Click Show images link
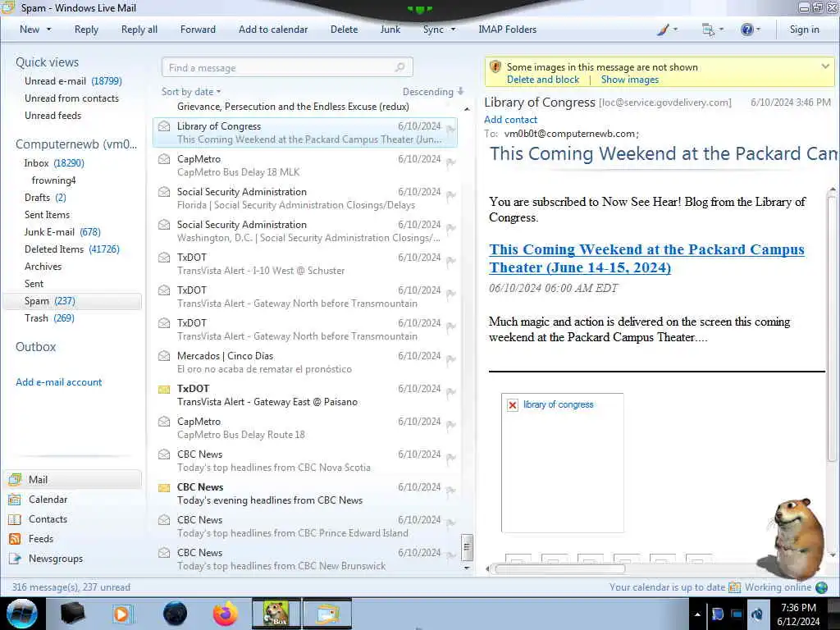This screenshot has width=840, height=630. coord(629,80)
